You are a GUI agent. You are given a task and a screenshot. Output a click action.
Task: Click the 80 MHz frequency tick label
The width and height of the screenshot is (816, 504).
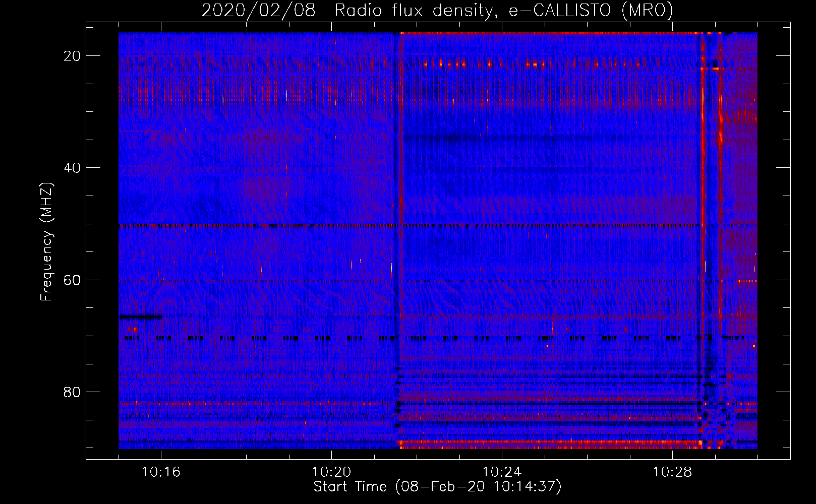(72, 392)
